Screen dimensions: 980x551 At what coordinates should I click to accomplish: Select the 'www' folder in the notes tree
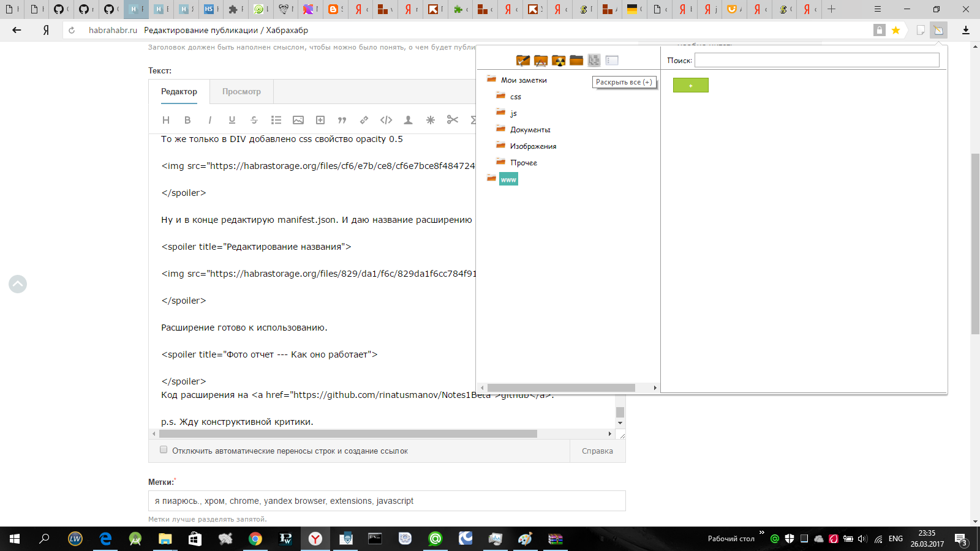coord(509,178)
